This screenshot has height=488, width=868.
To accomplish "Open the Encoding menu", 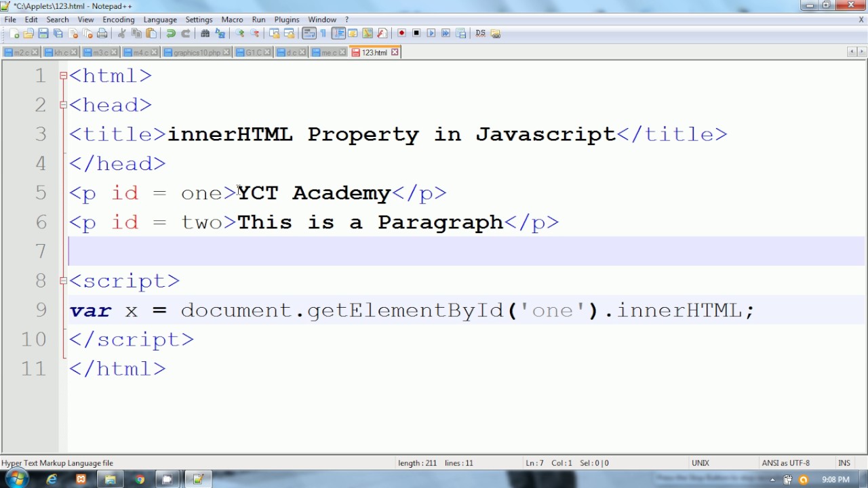I will click(119, 20).
